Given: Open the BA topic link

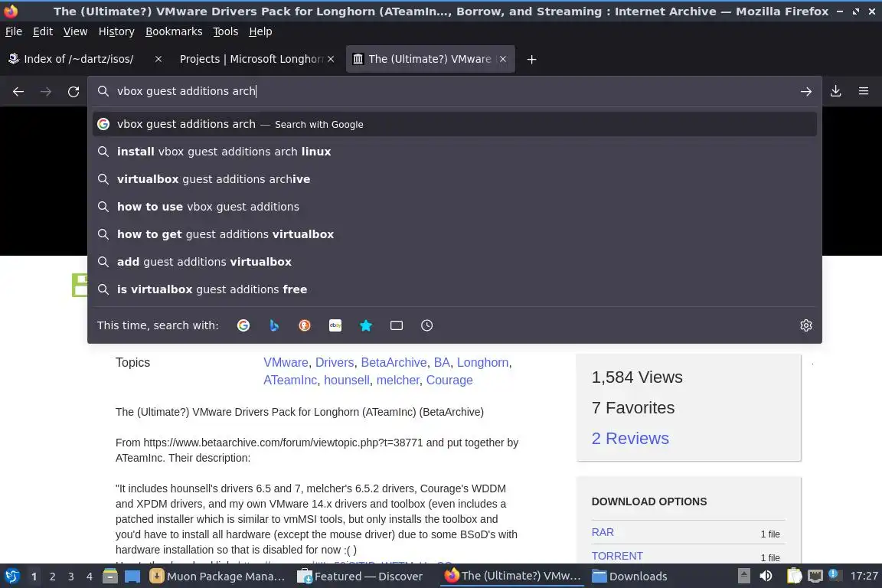Looking at the screenshot, I should (x=442, y=362).
